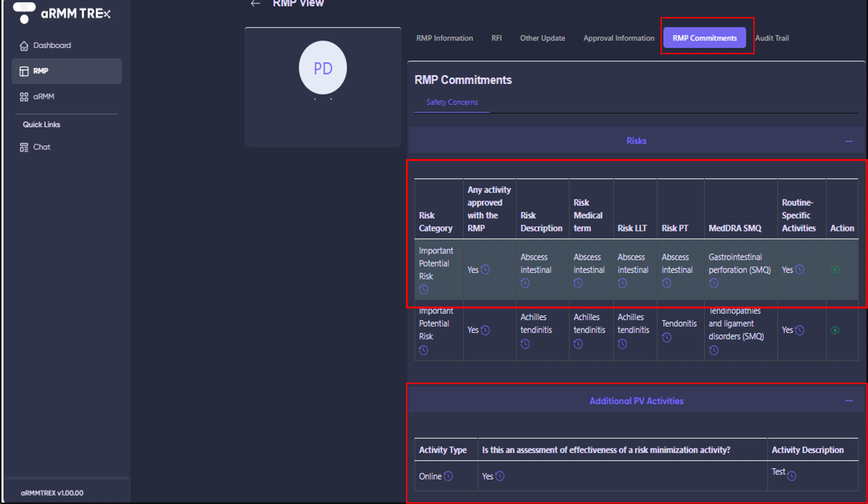Open Chat quick link
The width and height of the screenshot is (868, 504).
point(41,147)
